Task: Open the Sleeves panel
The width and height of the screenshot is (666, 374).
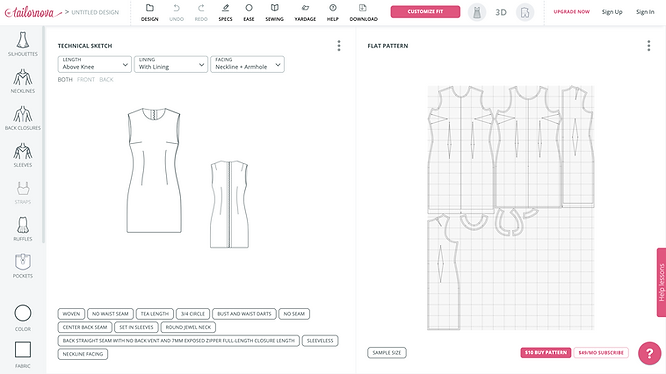Action: (23, 155)
